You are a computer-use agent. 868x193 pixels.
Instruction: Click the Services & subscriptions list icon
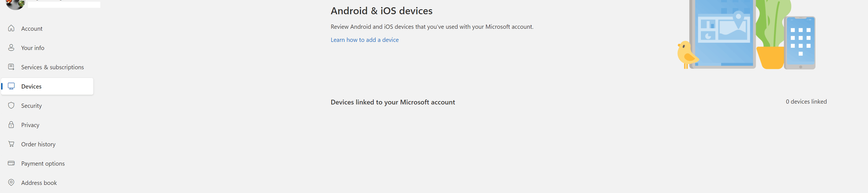click(11, 67)
